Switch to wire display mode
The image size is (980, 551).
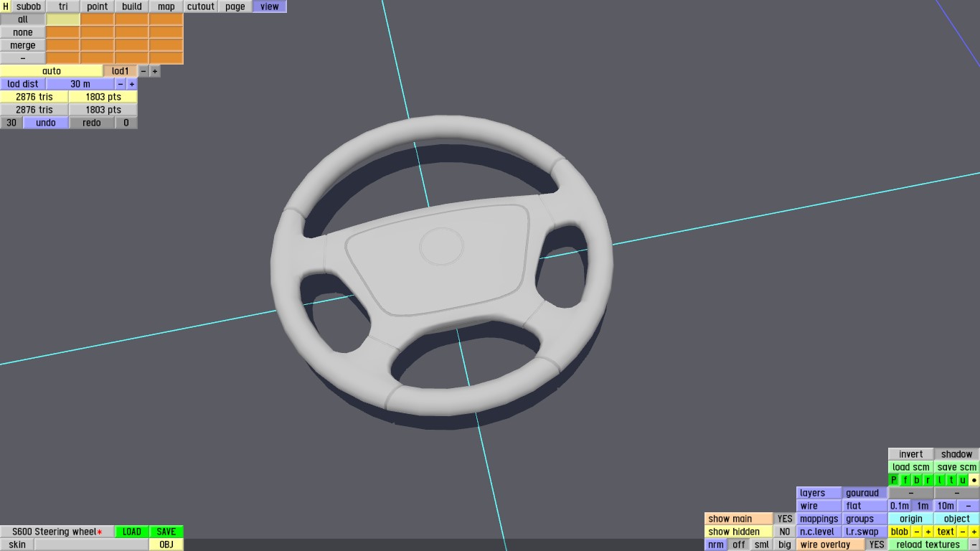click(819, 506)
